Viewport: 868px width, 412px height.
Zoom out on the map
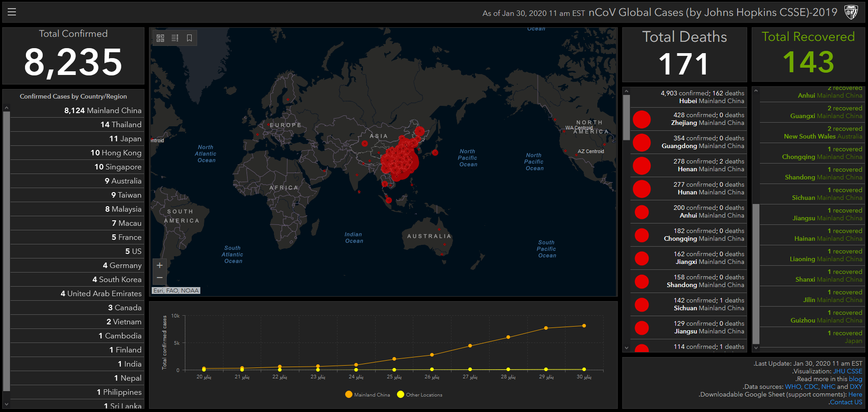pos(159,278)
